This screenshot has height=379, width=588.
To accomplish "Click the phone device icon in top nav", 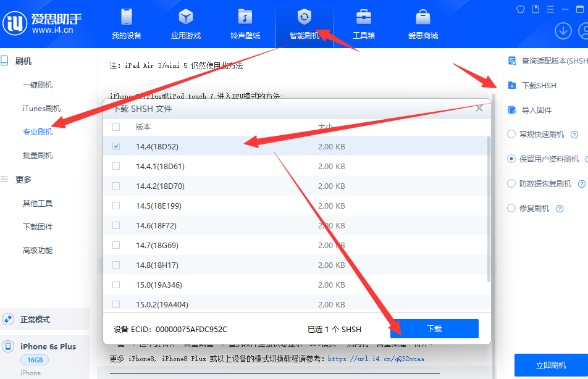I will click(127, 17).
